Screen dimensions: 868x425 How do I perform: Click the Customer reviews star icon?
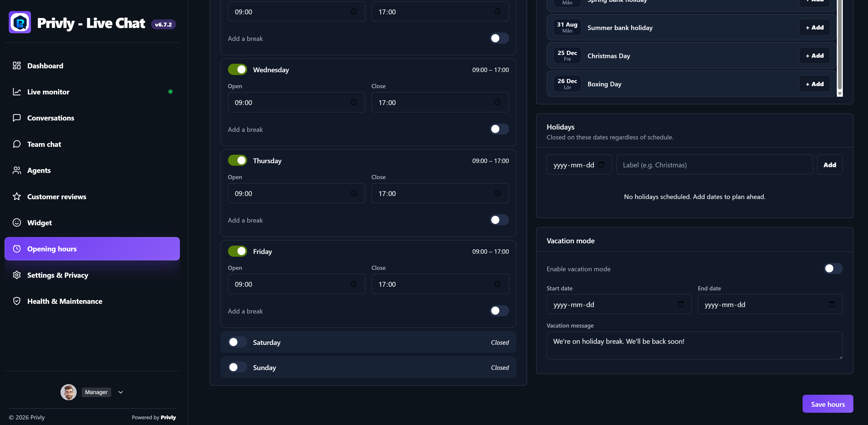coord(16,196)
